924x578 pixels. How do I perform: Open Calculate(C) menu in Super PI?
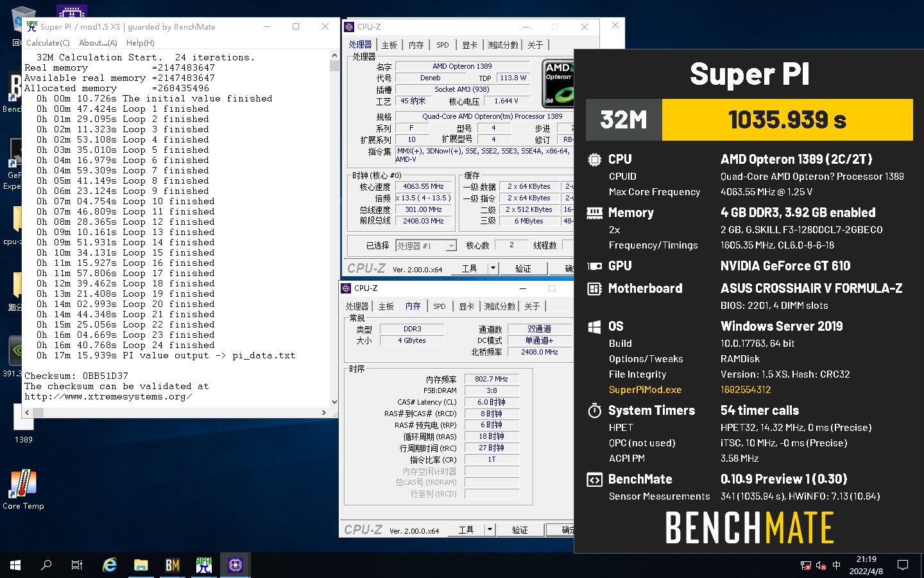(47, 42)
